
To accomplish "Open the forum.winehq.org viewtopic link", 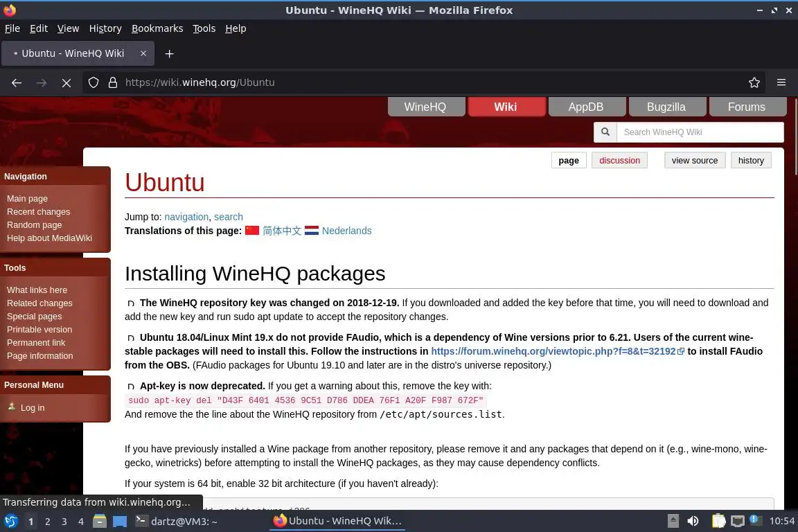I will (557, 351).
